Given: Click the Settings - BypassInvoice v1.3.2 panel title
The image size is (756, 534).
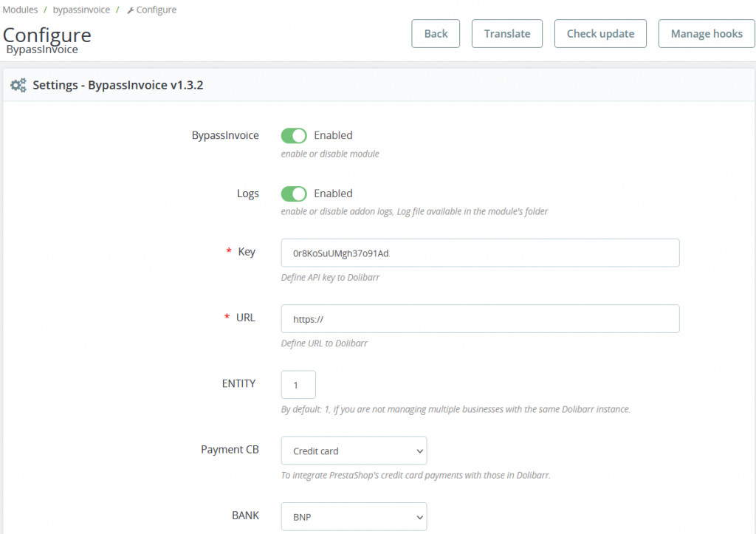Looking at the screenshot, I should coord(118,86).
